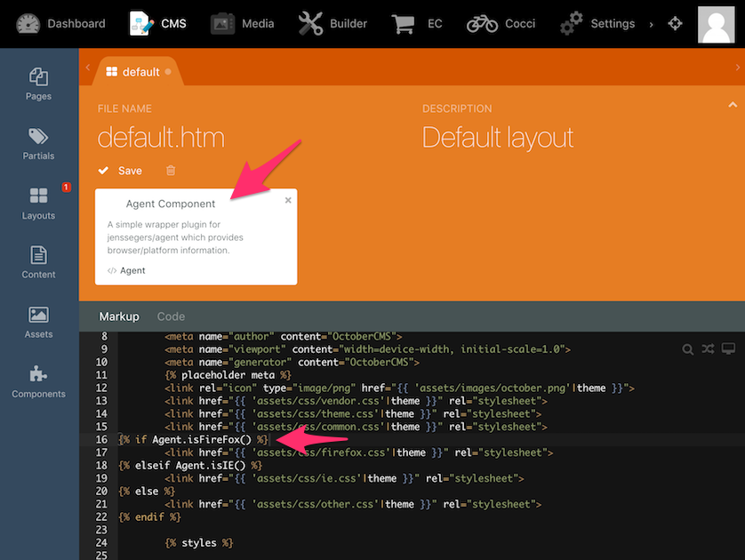Viewport: 745px width, 560px height.
Task: Click the CMS page-editor icon
Action: (x=141, y=24)
